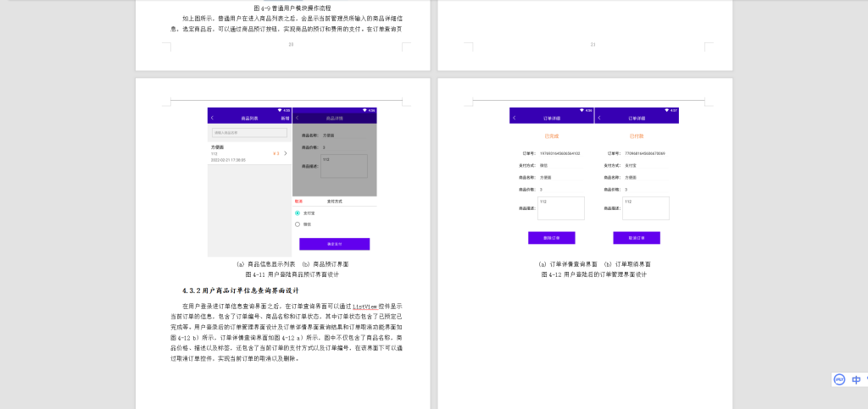This screenshot has width=868, height=409.
Task: Click the product name search field
Action: [x=250, y=133]
